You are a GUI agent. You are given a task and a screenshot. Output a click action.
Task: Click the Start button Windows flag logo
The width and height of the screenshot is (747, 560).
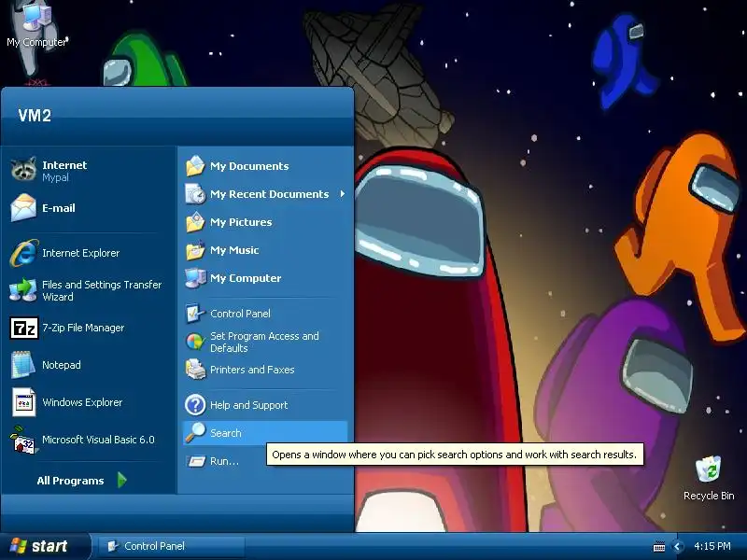pos(18,546)
